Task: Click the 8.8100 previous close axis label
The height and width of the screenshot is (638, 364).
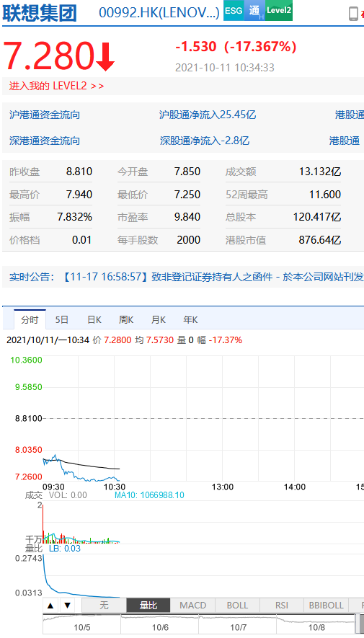Action: pyautogui.click(x=28, y=418)
